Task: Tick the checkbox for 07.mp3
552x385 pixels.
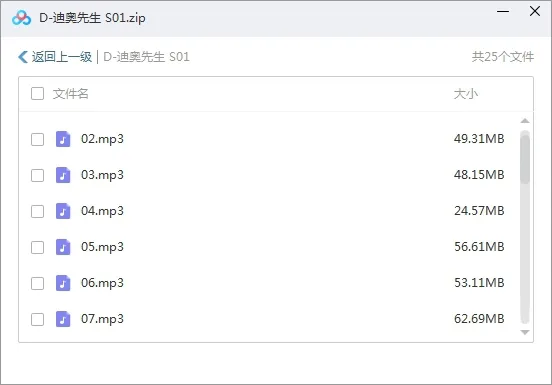Action: 37,320
